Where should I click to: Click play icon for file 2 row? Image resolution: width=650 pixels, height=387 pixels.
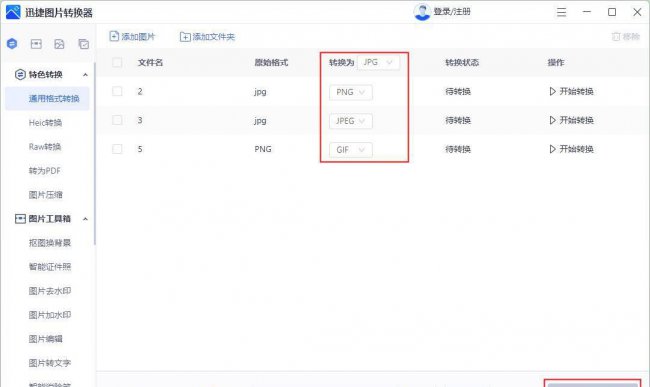pos(552,91)
